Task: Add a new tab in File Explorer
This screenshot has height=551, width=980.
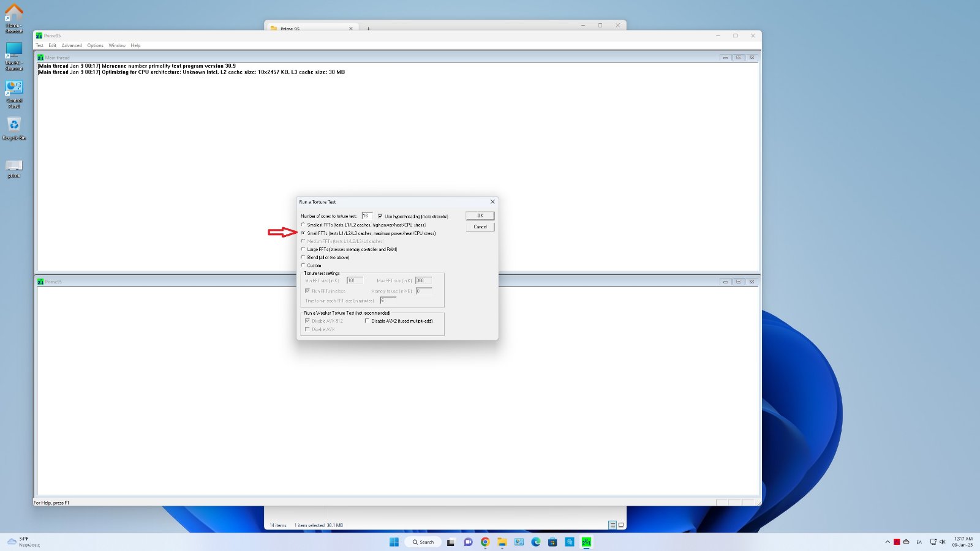Action: pos(368,28)
